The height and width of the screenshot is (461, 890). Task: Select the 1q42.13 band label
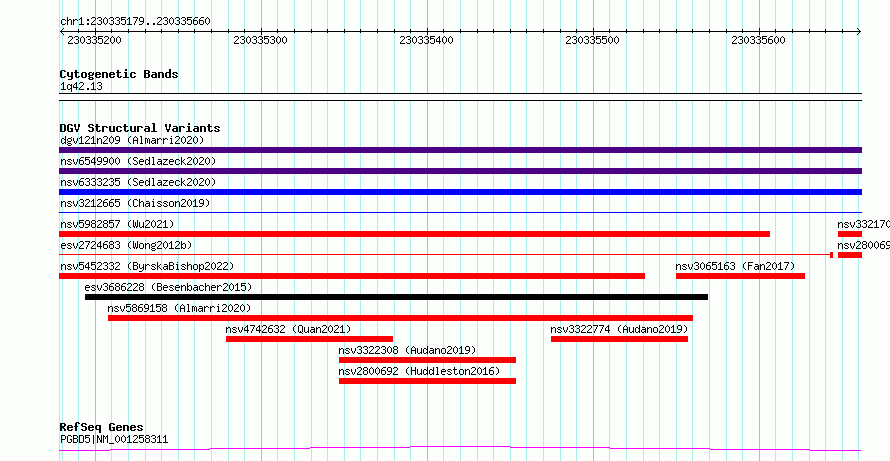point(81,87)
